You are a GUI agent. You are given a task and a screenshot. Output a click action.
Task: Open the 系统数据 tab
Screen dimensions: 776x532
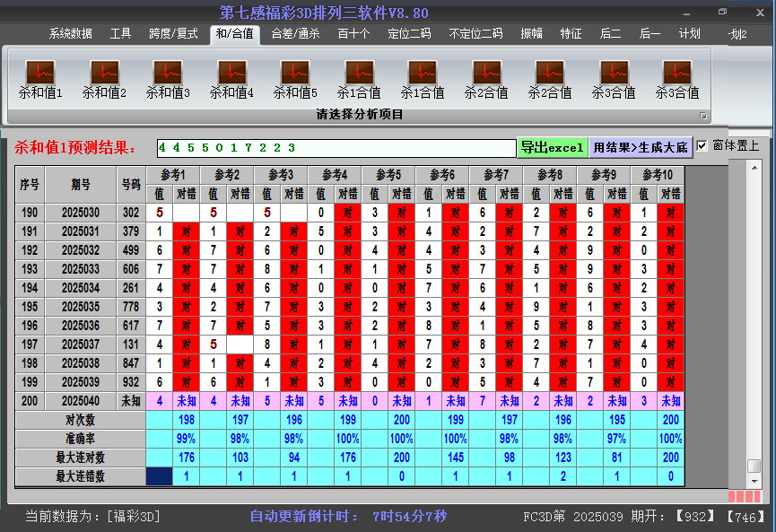point(70,34)
